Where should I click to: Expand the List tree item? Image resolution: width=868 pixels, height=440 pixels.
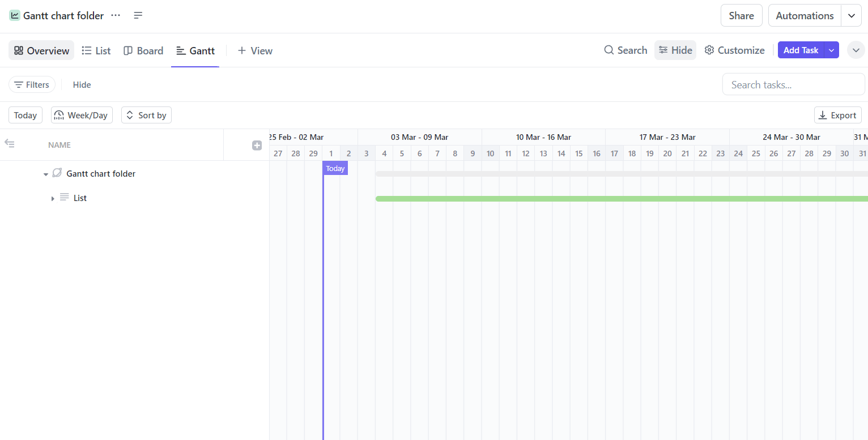pyautogui.click(x=53, y=198)
